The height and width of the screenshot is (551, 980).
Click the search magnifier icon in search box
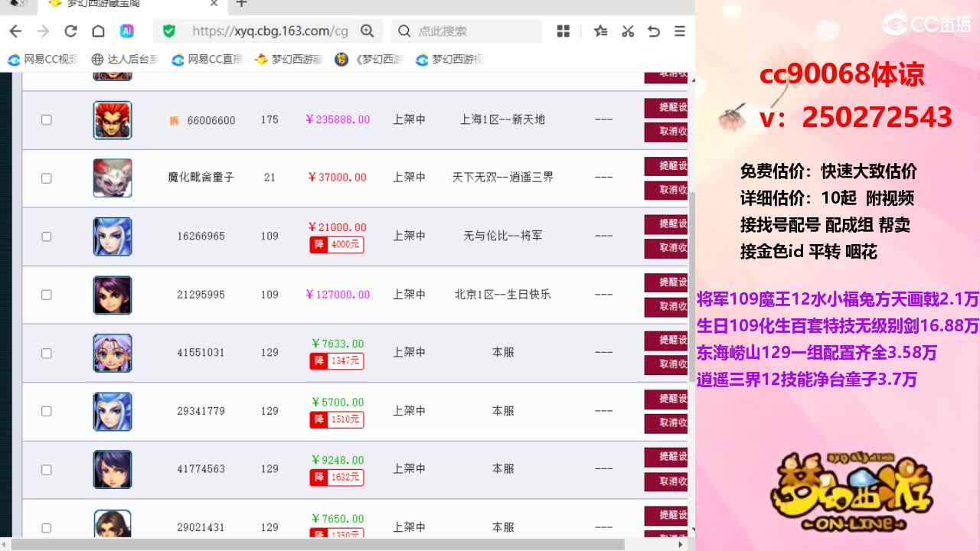pos(404,31)
